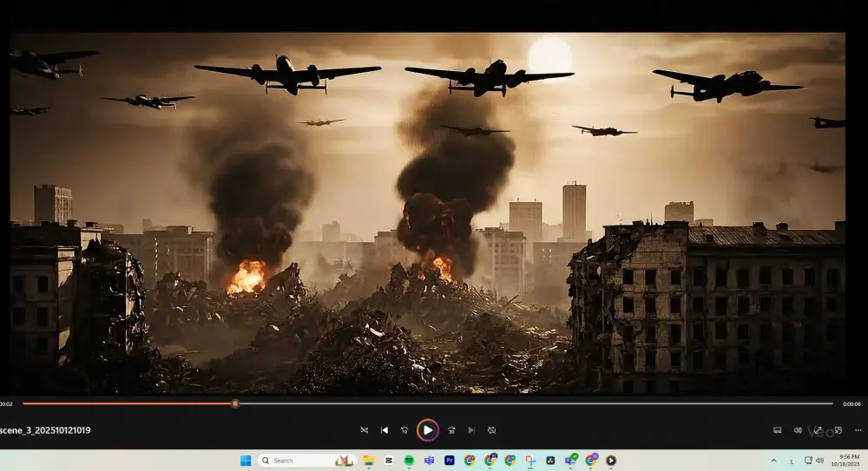
Task: Start playback with the Play button
Action: (428, 430)
